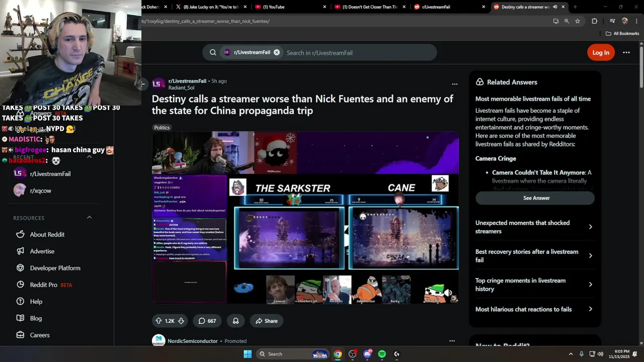The height and width of the screenshot is (362, 644).
Task: Select the Politics flair tag
Action: pyautogui.click(x=162, y=128)
